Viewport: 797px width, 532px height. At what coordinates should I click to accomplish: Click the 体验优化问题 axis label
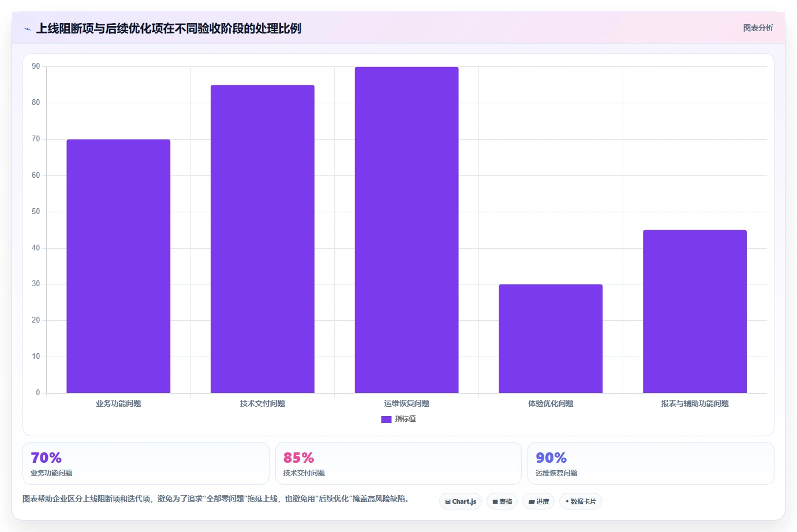[551, 404]
